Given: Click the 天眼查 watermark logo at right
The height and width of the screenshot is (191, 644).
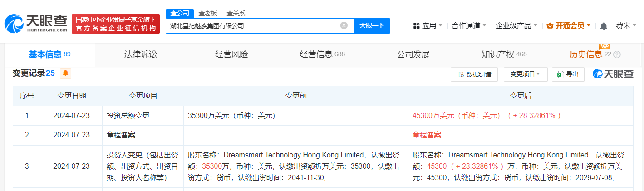Looking at the screenshot, I should point(613,74).
